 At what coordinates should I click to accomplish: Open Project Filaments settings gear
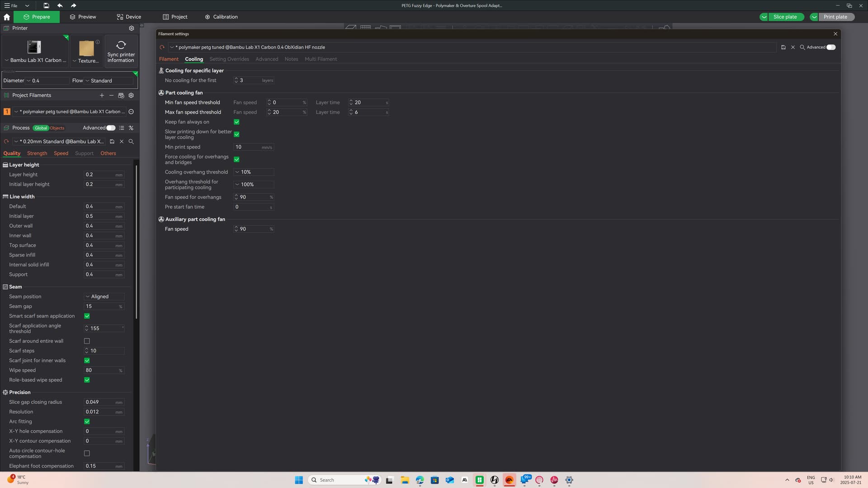131,95
